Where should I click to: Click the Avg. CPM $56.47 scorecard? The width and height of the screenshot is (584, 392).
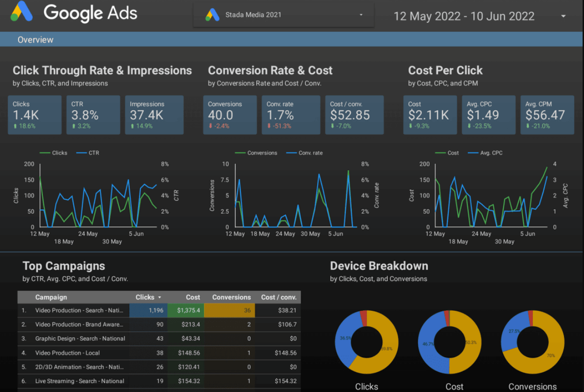tap(547, 115)
